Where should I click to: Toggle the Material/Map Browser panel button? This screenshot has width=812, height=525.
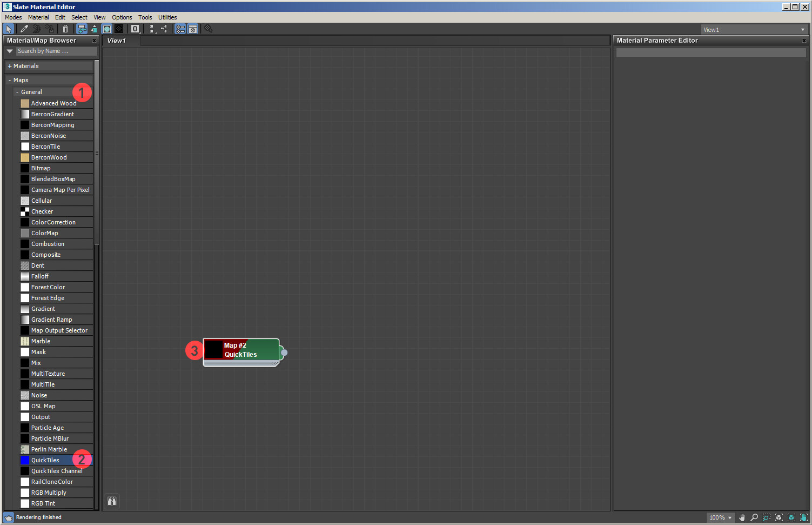tap(180, 29)
